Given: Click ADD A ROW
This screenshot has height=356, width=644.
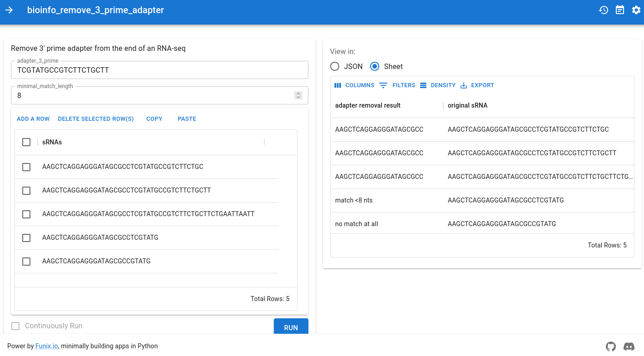Looking at the screenshot, I should coord(33,119).
